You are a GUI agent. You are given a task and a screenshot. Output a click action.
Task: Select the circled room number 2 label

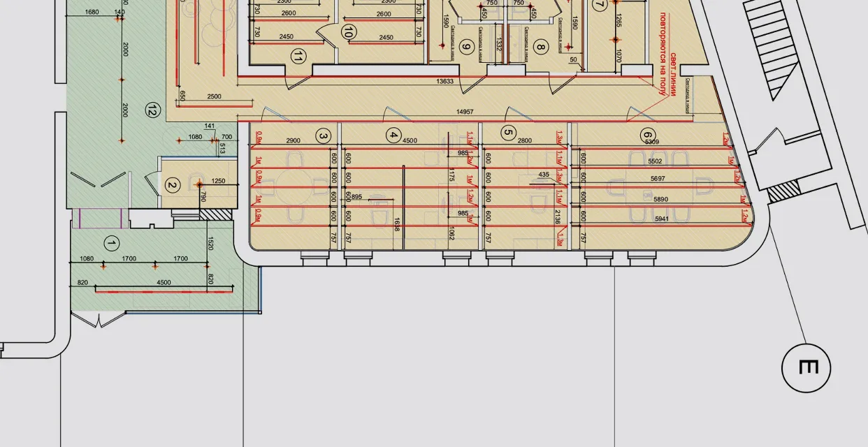tap(171, 186)
